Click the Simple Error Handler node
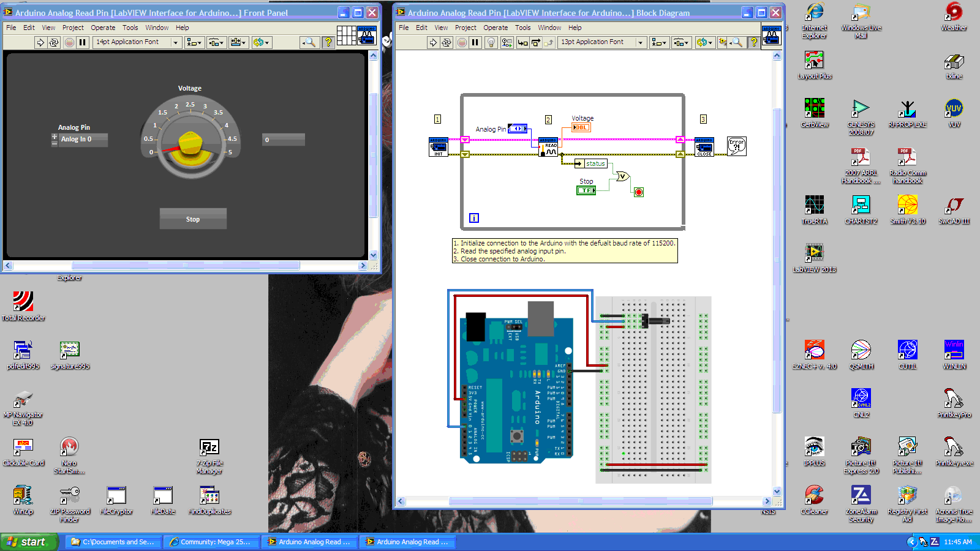 pyautogui.click(x=737, y=146)
